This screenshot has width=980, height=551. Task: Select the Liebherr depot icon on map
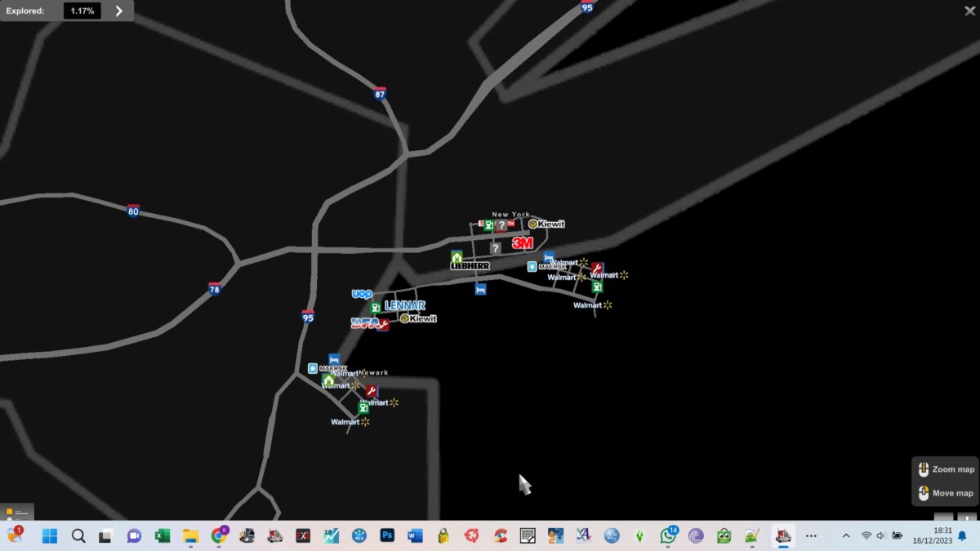[470, 265]
